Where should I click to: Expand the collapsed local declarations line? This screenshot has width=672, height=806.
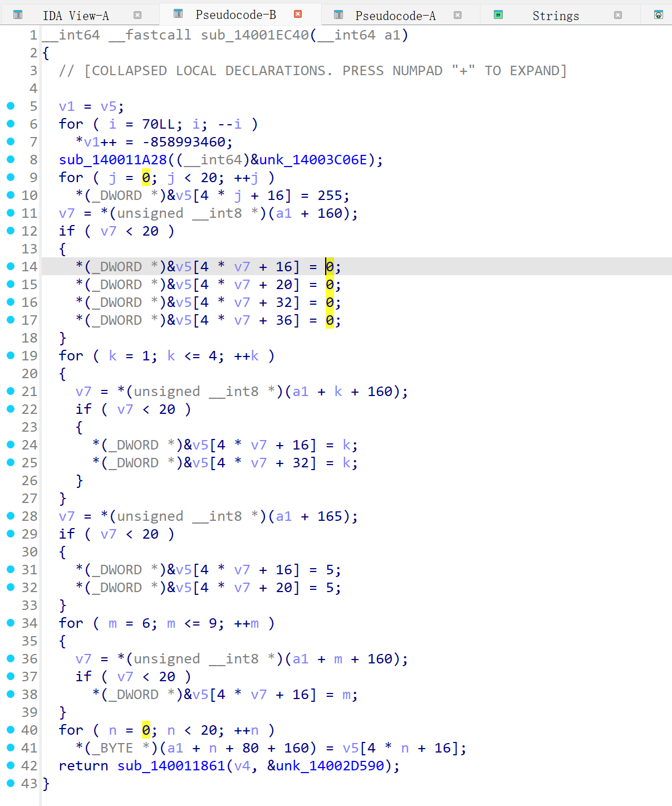[x=312, y=71]
